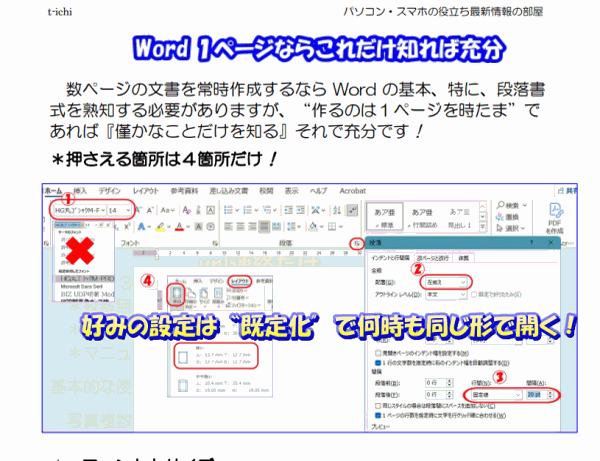Click the increase indent icon
600x461 pixels.
point(300,210)
